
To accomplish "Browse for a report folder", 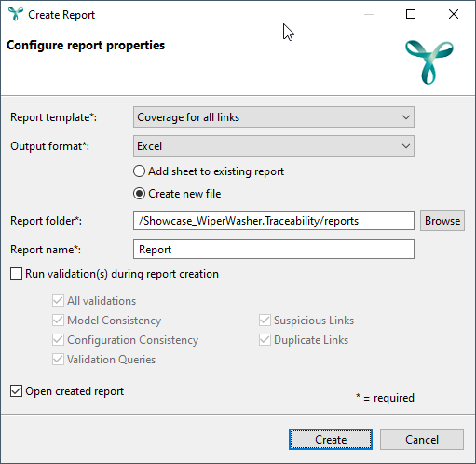I will 442,221.
